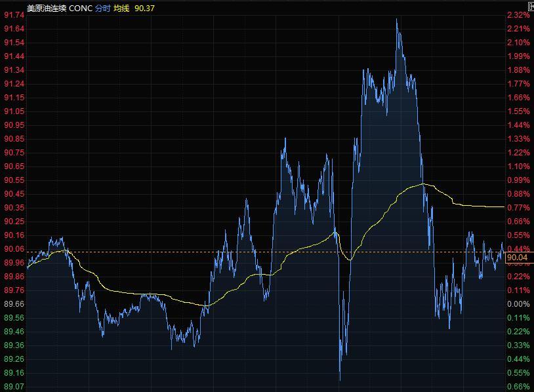
Task: Click the 91.74 top price axis label
Action: pos(14,15)
